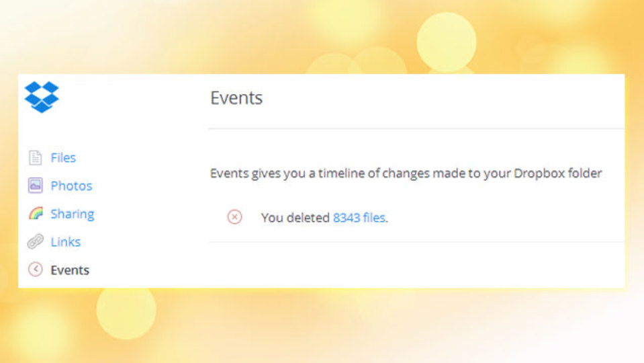Go to the Photos section
This screenshot has height=363, width=644.
pyautogui.click(x=71, y=186)
